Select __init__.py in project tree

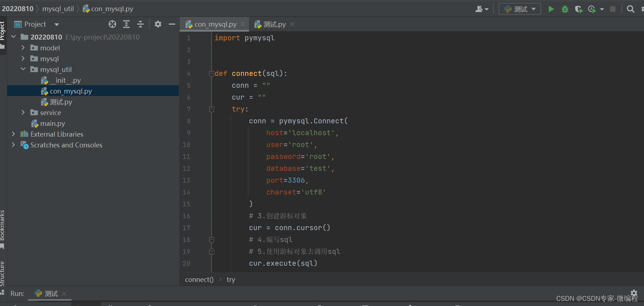click(93, 80)
